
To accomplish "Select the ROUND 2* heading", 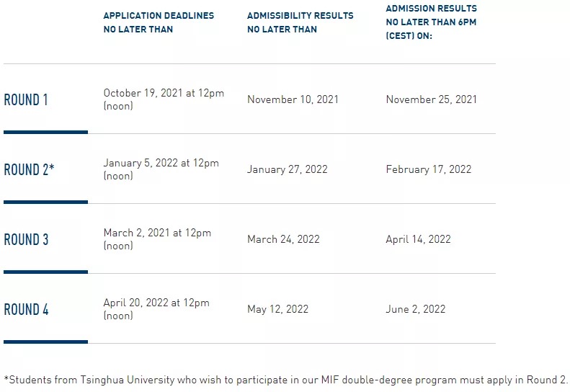I will [29, 169].
